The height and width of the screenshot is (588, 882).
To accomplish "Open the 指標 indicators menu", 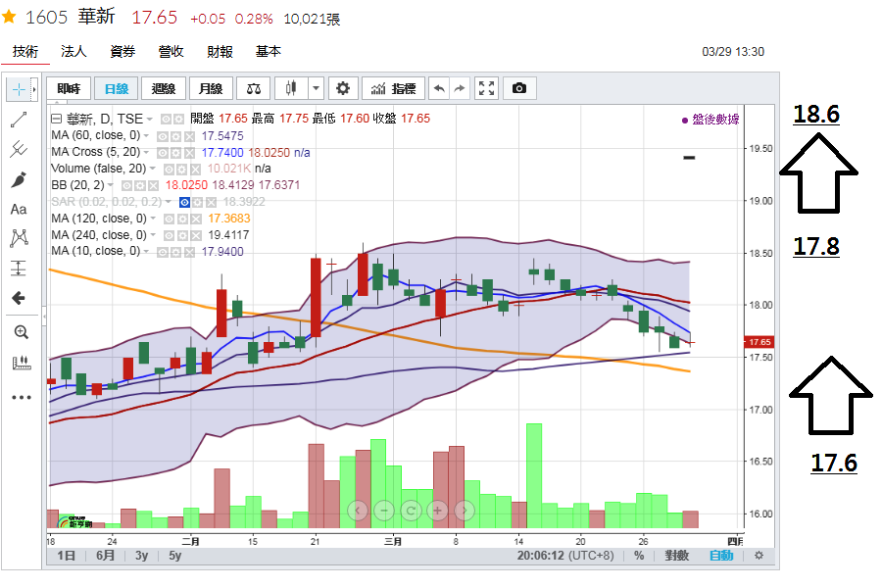I will (x=394, y=88).
